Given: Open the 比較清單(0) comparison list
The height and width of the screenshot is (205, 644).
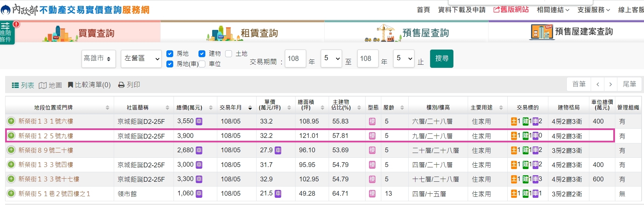Looking at the screenshot, I should pyautogui.click(x=89, y=85).
